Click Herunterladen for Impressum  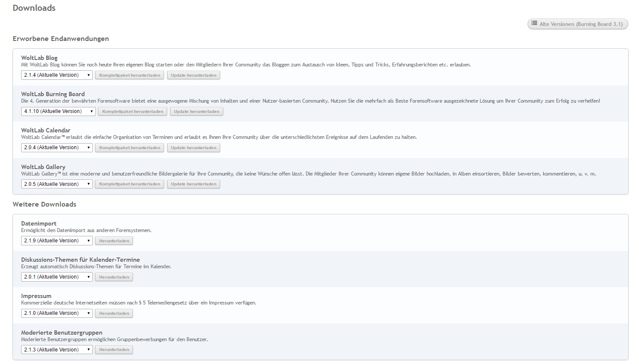coord(114,314)
